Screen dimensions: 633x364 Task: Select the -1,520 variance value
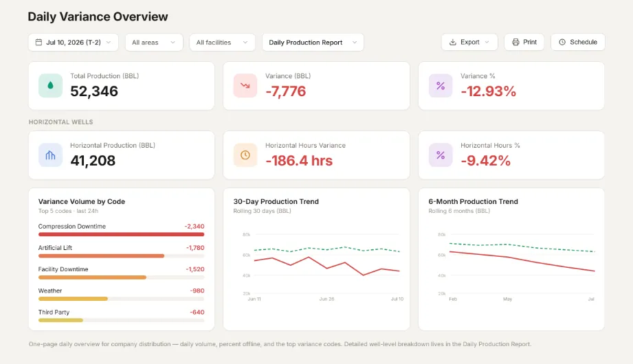(x=195, y=269)
